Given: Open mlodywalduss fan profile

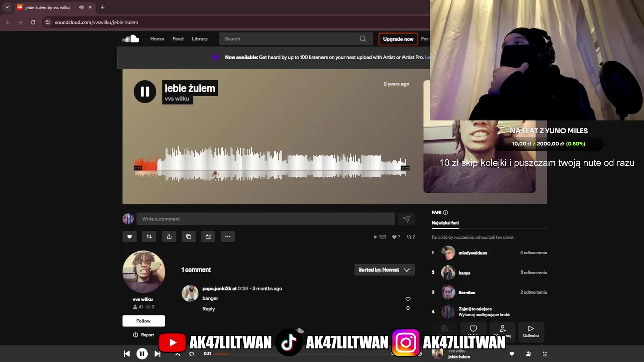Looking at the screenshot, I should tap(472, 253).
